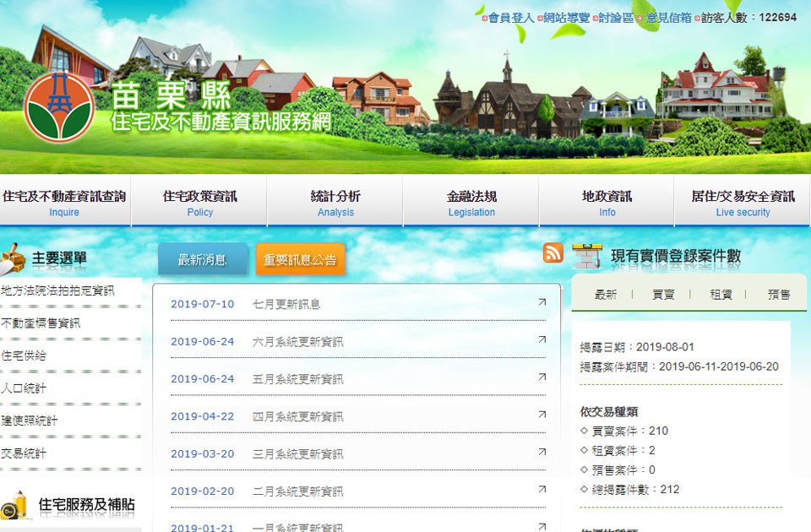
Task: Click the 主要選單 paintbrush icon
Action: (13, 258)
